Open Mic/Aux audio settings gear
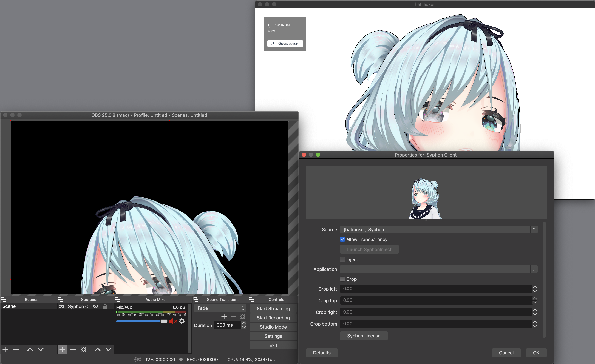 tap(182, 321)
